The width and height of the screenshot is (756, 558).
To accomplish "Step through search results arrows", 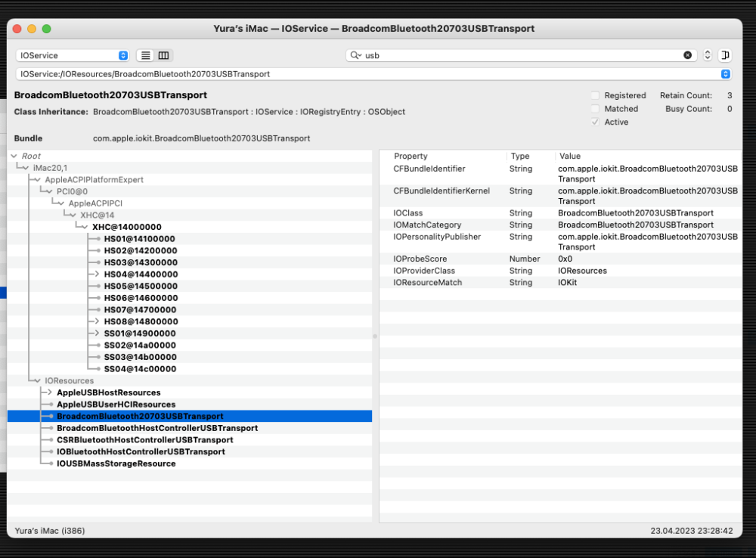I will pyautogui.click(x=708, y=55).
